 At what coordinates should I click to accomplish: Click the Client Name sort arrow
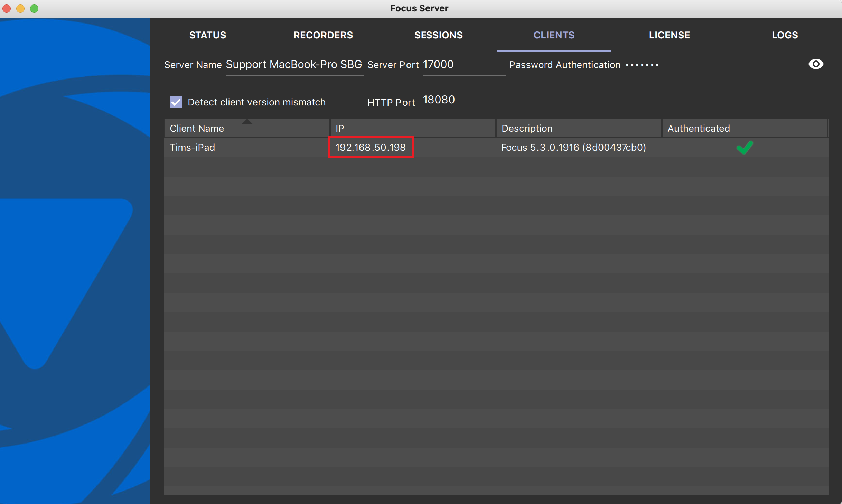247,121
